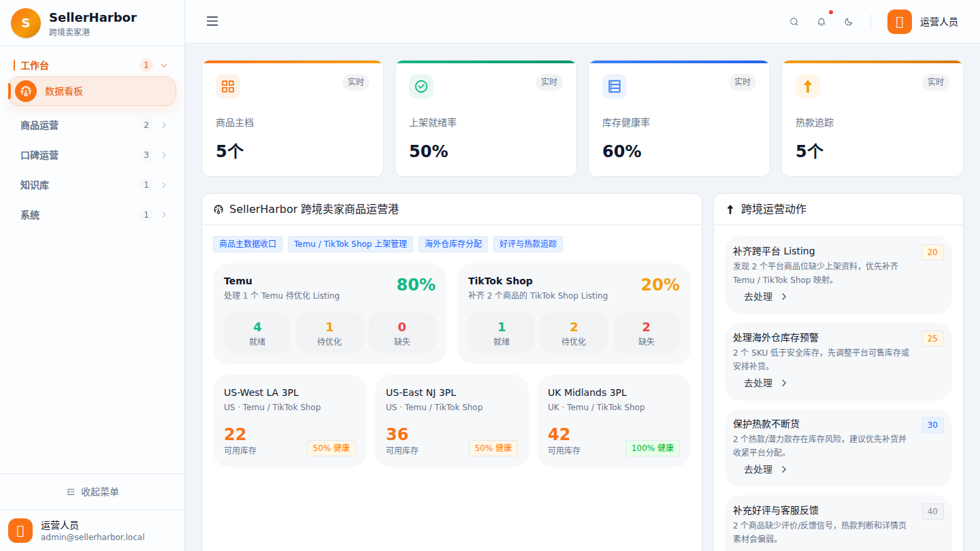Click the 数据看板 dashboard icon

tap(26, 91)
